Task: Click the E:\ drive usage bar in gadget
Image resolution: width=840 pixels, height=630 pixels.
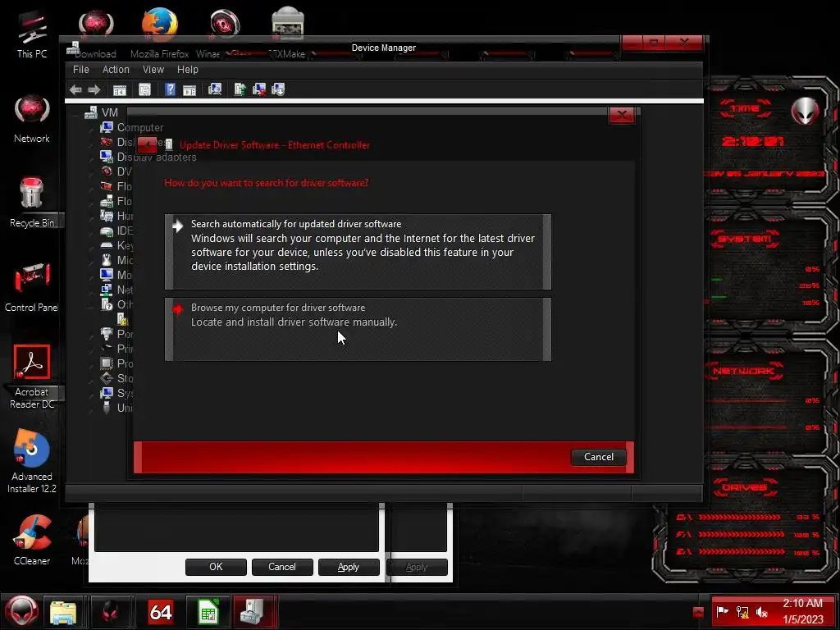Action: point(742,552)
